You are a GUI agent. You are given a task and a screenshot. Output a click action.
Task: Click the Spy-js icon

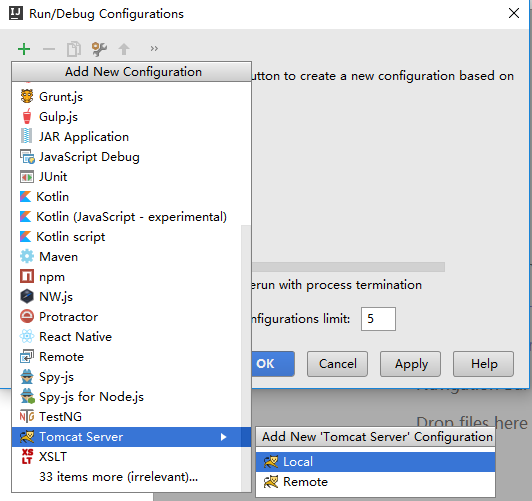(27, 377)
